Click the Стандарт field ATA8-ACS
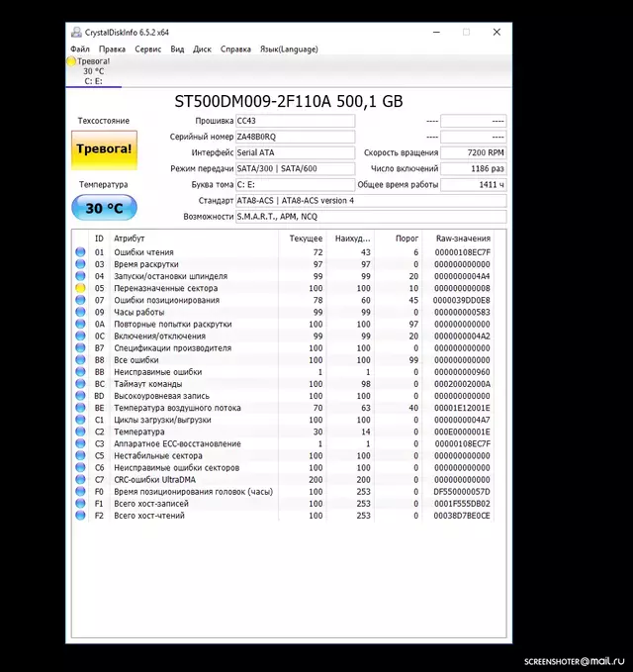This screenshot has height=672, width=633. pyautogui.click(x=371, y=201)
